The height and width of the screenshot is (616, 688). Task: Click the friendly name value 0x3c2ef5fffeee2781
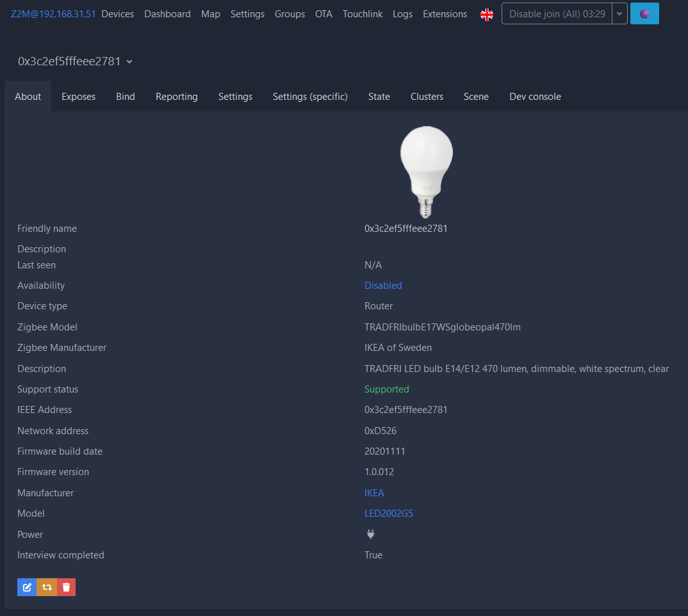tap(406, 229)
